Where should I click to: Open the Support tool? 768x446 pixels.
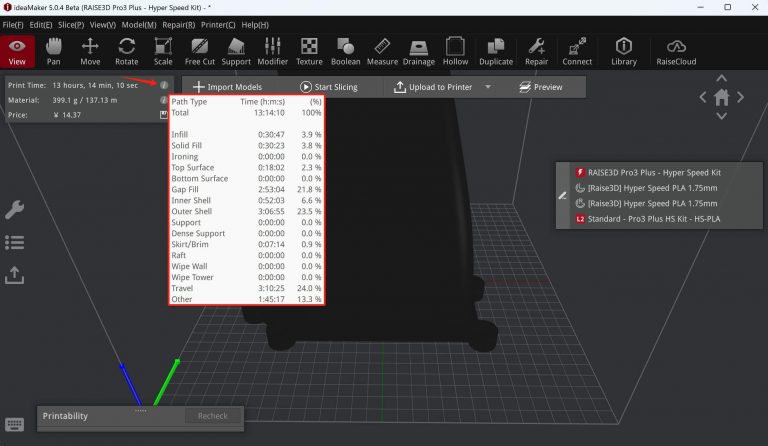pos(236,51)
